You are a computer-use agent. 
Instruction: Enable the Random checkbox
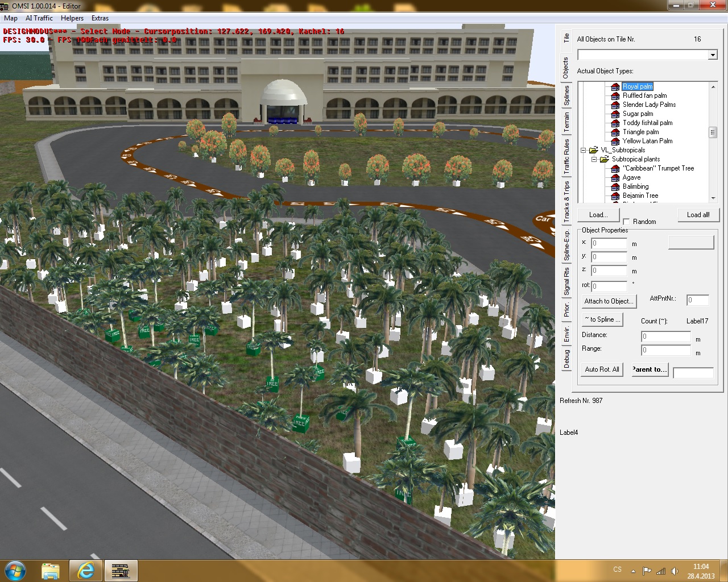(x=626, y=222)
